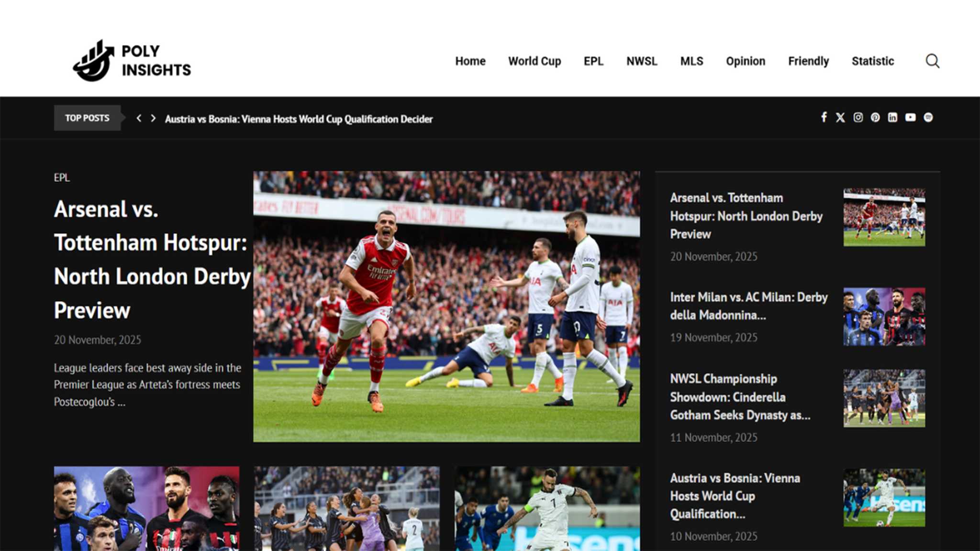The image size is (980, 551).
Task: Open the search magnifier icon
Action: tap(932, 61)
